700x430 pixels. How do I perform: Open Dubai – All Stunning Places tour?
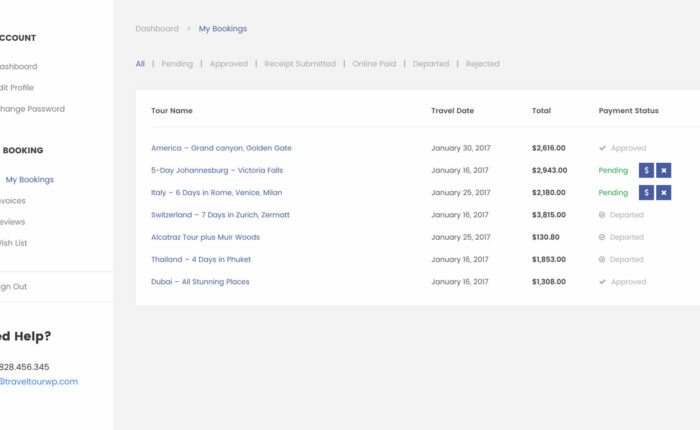click(x=200, y=282)
